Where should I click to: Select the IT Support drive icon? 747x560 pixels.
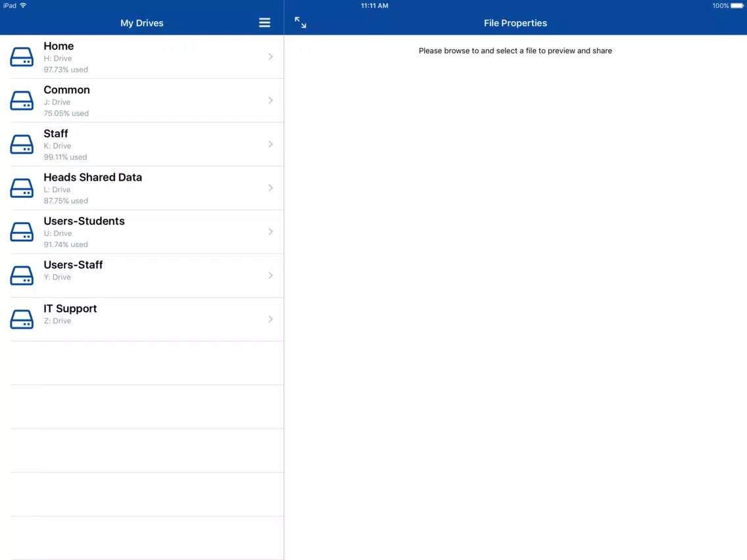tap(22, 319)
